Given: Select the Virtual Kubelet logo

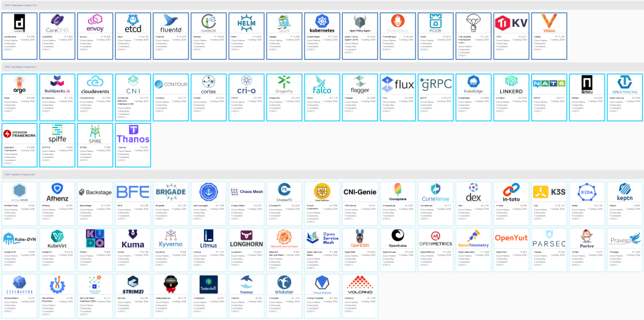Looking at the screenshot, I should tap(322, 284).
